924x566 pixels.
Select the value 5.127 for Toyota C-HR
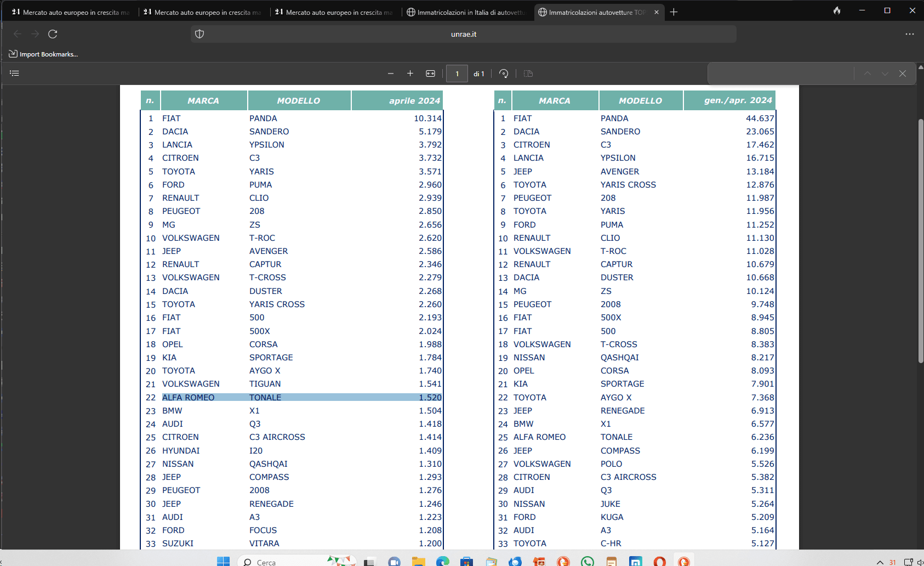[x=763, y=544]
